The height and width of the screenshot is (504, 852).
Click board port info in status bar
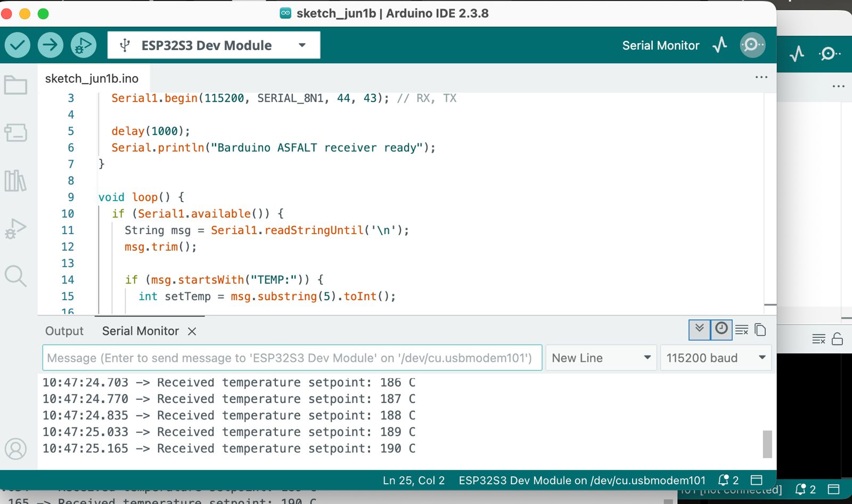582,480
